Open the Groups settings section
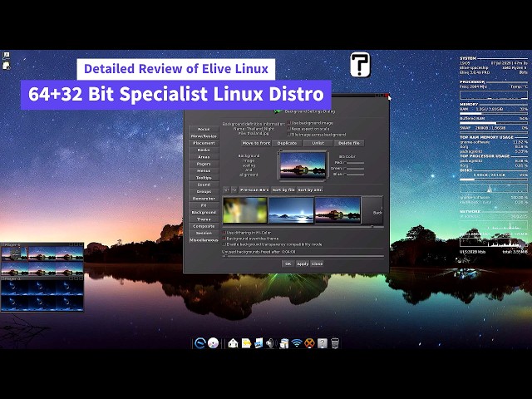The image size is (532, 399). (204, 192)
